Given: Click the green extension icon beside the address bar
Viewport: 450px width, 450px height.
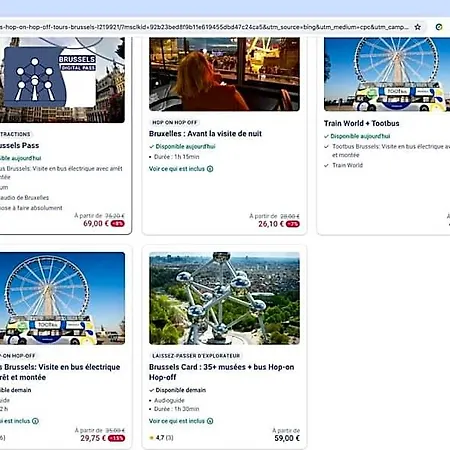Looking at the screenshot, I should pyautogui.click(x=439, y=27).
